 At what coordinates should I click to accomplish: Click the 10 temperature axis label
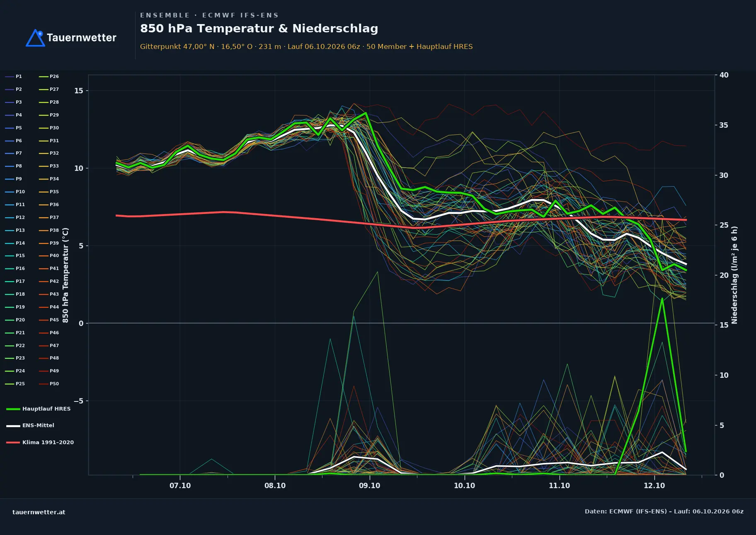79,168
